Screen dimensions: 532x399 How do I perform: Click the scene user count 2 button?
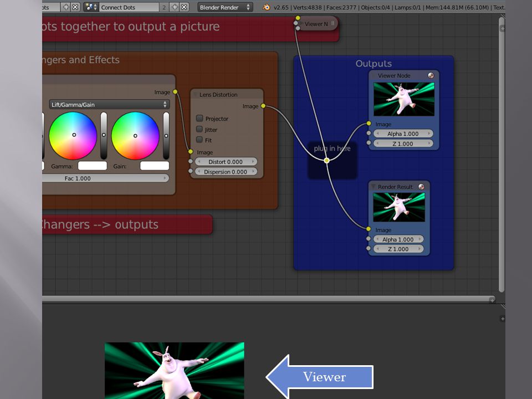[164, 7]
